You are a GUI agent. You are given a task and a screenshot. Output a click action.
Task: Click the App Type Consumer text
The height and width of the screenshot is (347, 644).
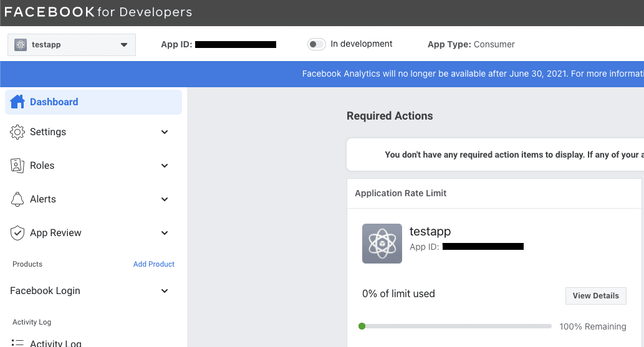point(471,44)
